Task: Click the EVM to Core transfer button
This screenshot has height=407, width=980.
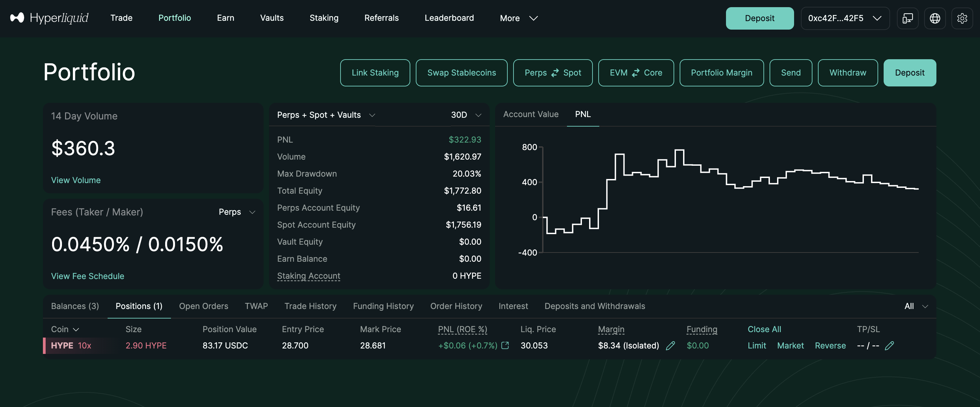Action: [x=636, y=72]
